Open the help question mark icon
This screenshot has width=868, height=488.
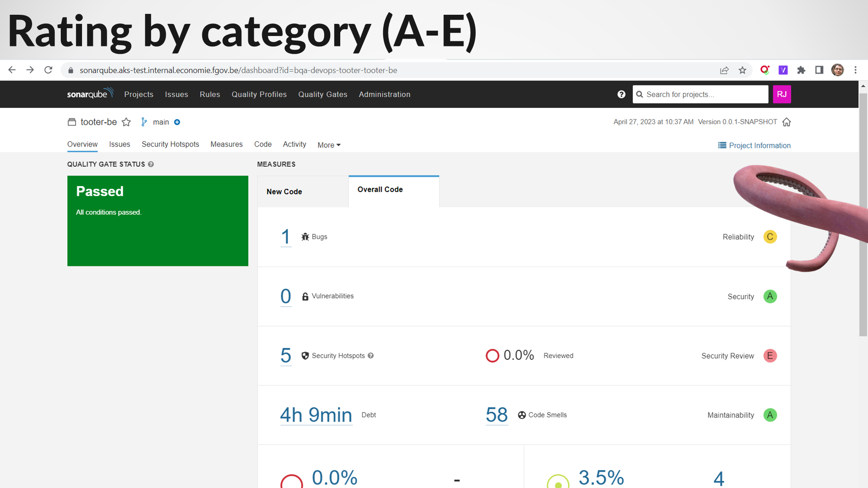pyautogui.click(x=621, y=94)
